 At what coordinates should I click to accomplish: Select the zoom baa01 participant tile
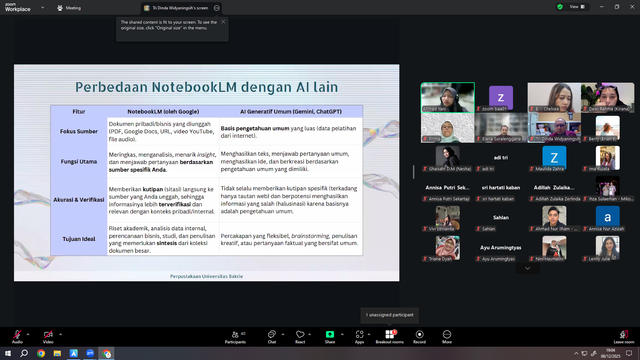(501, 98)
